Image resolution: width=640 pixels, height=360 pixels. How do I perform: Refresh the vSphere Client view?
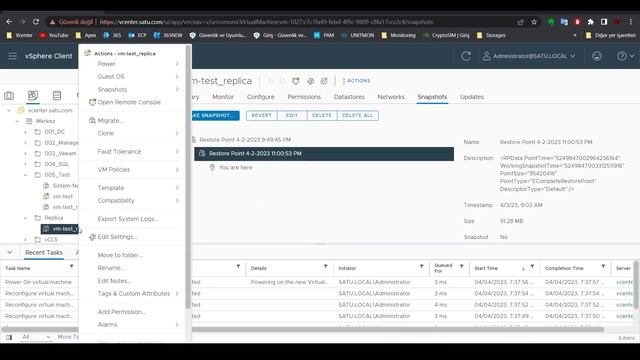466,56
